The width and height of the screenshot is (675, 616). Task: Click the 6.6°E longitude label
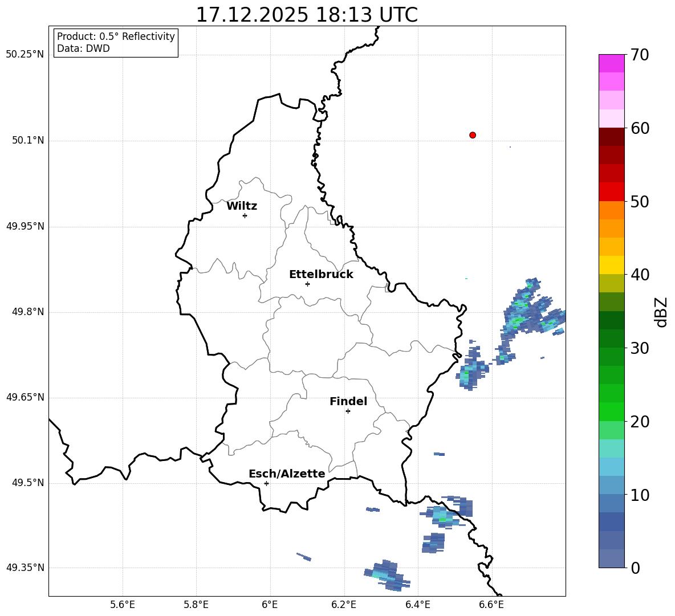[491, 605]
